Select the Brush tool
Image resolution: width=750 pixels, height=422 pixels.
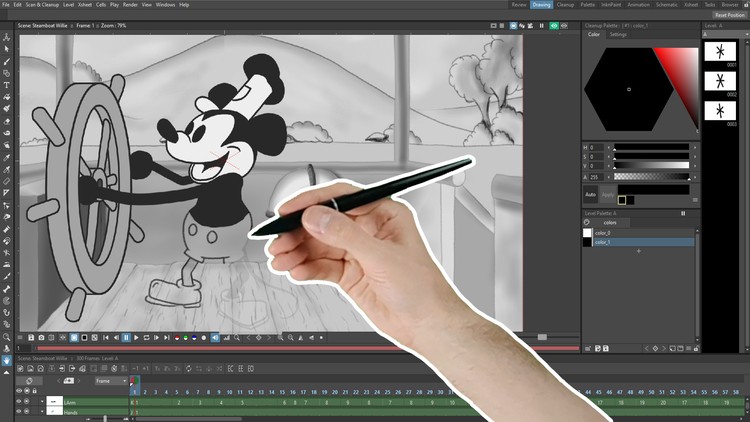tap(7, 61)
